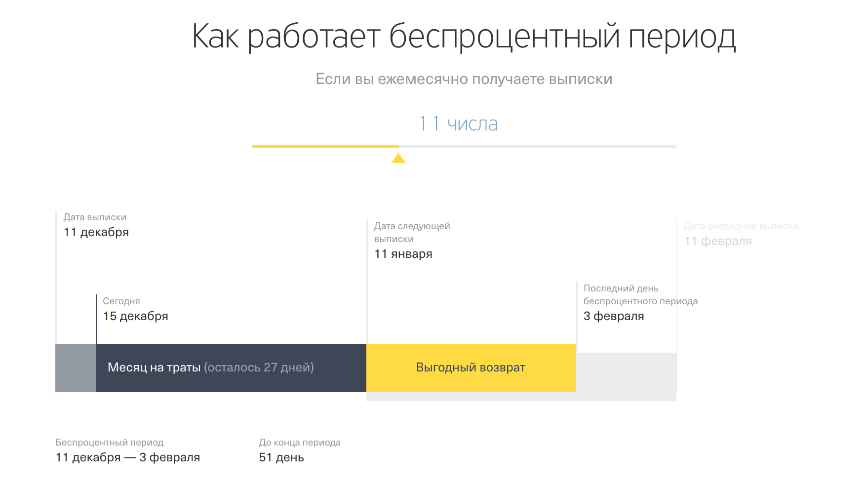868x490 pixels.
Task: Click the blue "11 числа" value
Action: (458, 123)
